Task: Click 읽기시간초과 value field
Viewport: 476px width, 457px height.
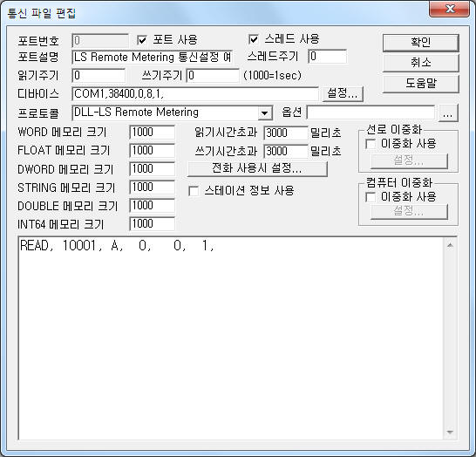Action: (x=286, y=133)
